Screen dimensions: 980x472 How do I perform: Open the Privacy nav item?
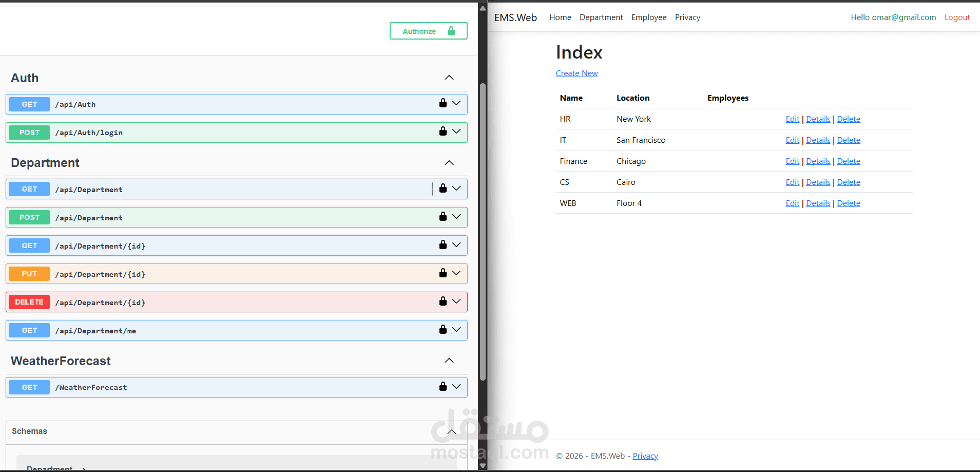687,17
